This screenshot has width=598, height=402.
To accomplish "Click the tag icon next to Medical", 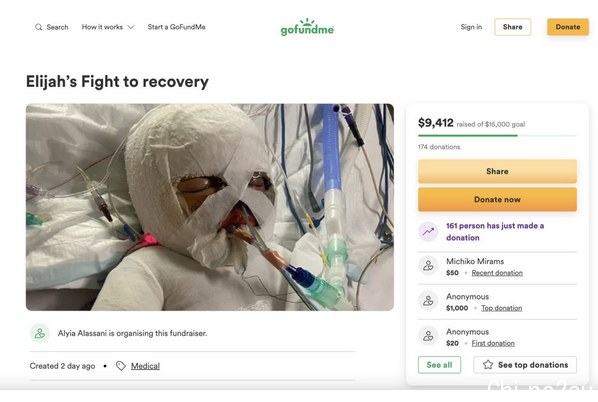I will pyautogui.click(x=121, y=366).
